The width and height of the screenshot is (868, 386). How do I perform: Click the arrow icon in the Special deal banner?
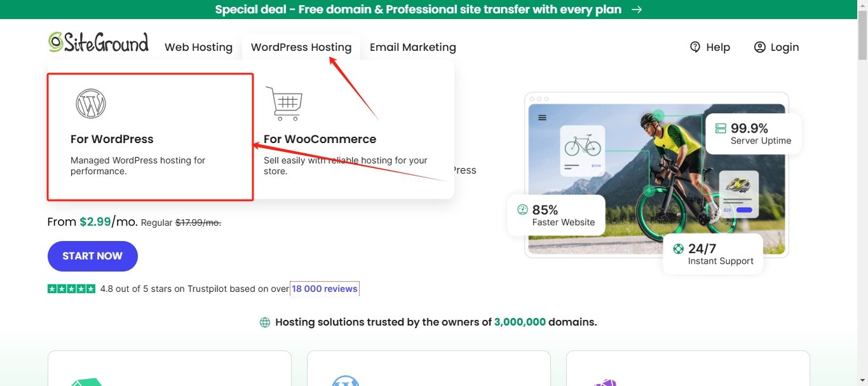637,10
